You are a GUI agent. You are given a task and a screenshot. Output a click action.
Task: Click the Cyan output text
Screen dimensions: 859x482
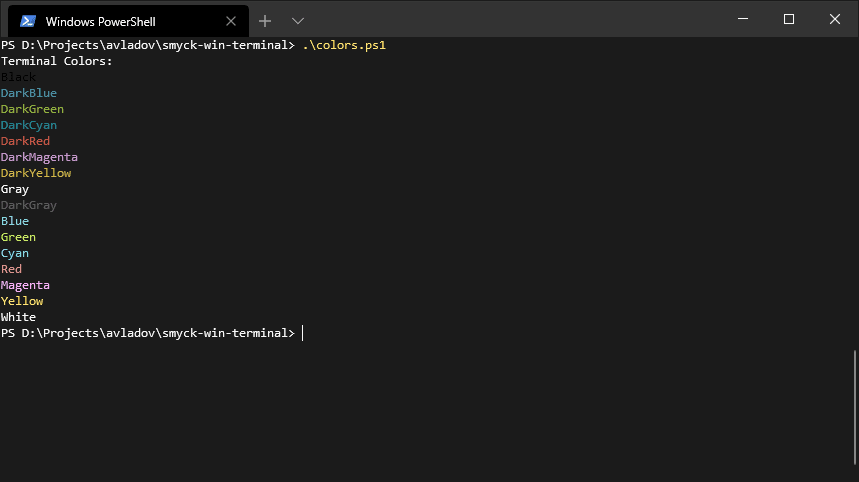[15, 253]
